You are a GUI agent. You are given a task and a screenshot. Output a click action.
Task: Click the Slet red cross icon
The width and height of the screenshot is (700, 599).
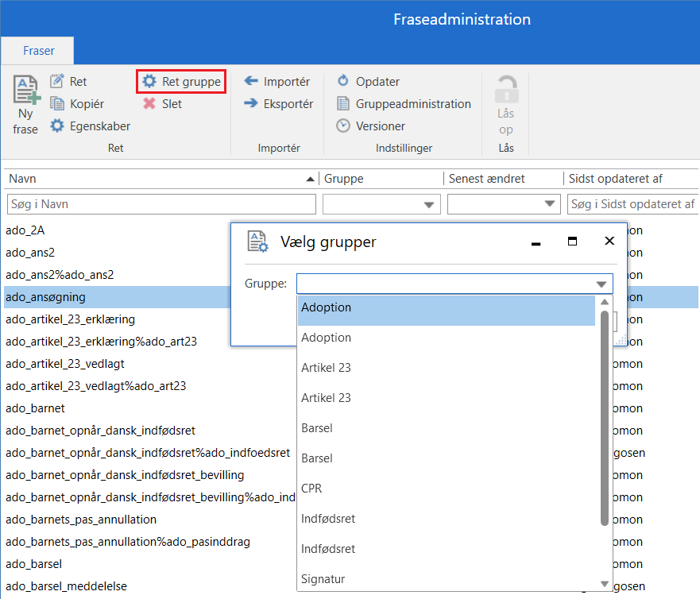click(149, 104)
